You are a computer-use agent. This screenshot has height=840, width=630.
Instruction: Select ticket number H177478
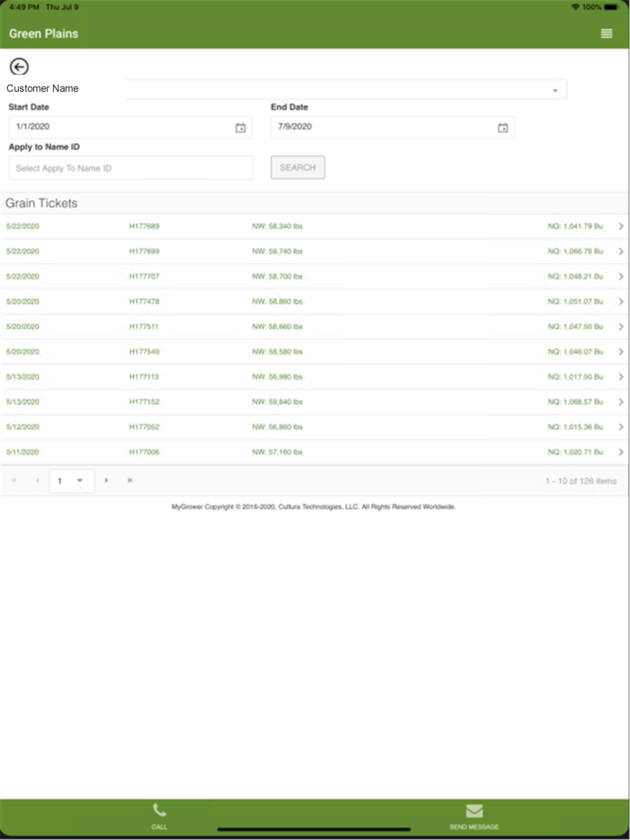[x=144, y=301]
